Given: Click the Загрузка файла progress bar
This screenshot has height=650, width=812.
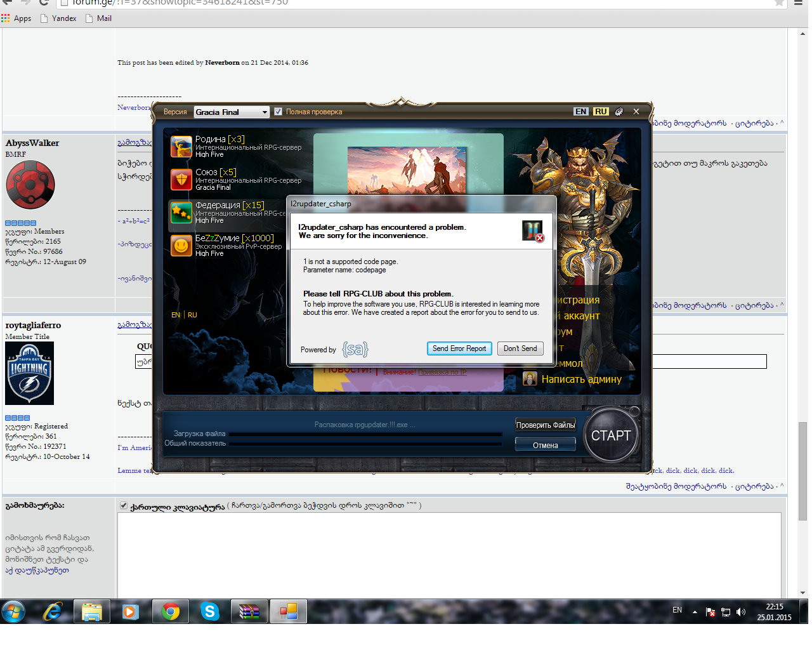Looking at the screenshot, I should click(365, 435).
